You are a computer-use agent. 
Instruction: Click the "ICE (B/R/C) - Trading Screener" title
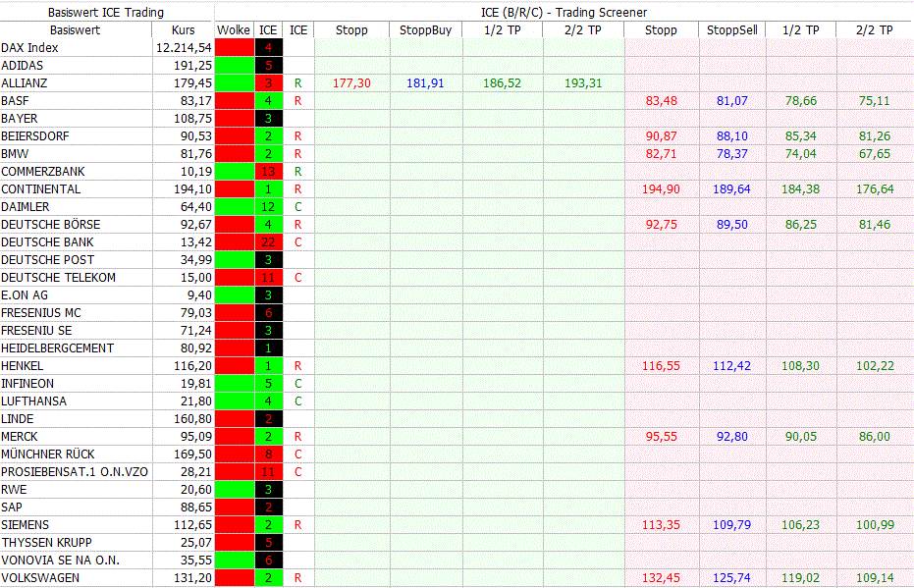[x=564, y=12]
